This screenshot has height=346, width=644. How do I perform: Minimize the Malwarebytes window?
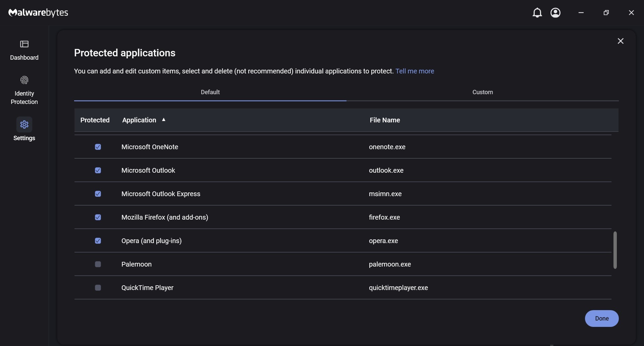click(581, 13)
